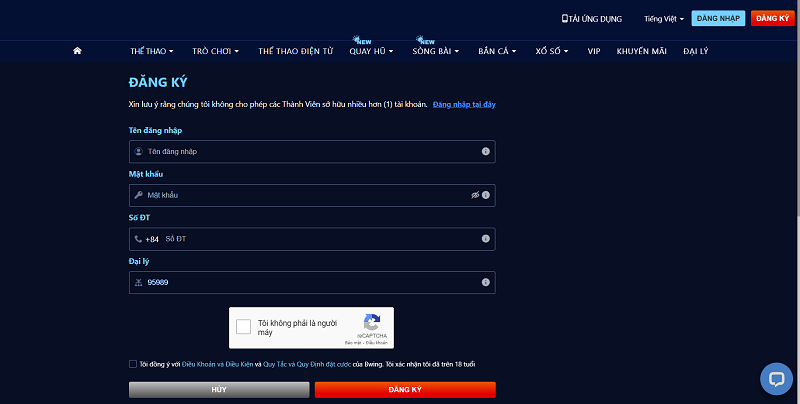Focus the Tên đăng nhập input field

(x=310, y=151)
